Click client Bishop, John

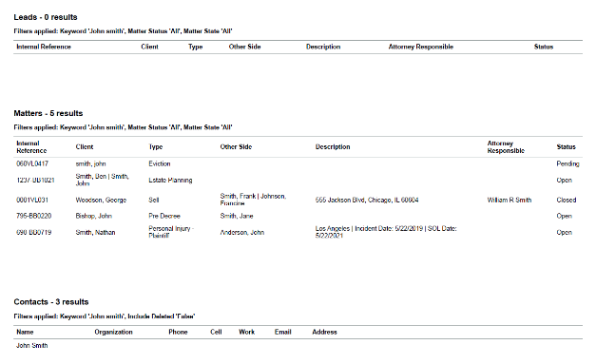pyautogui.click(x=93, y=216)
